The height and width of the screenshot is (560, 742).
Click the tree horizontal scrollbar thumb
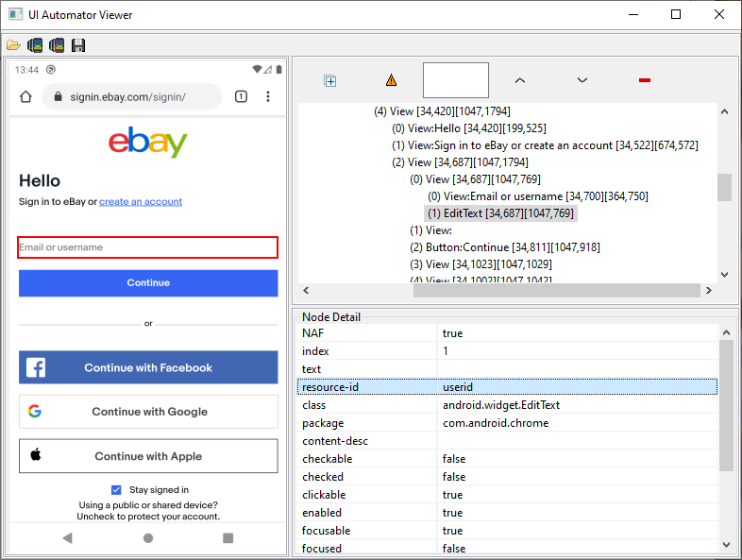[557, 290]
